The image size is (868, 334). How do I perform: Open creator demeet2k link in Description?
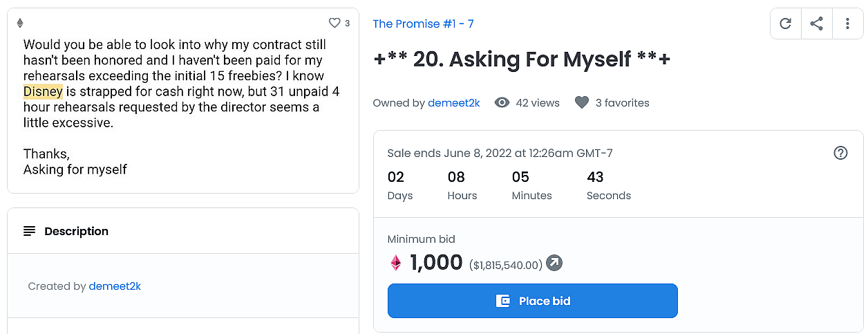point(115,286)
